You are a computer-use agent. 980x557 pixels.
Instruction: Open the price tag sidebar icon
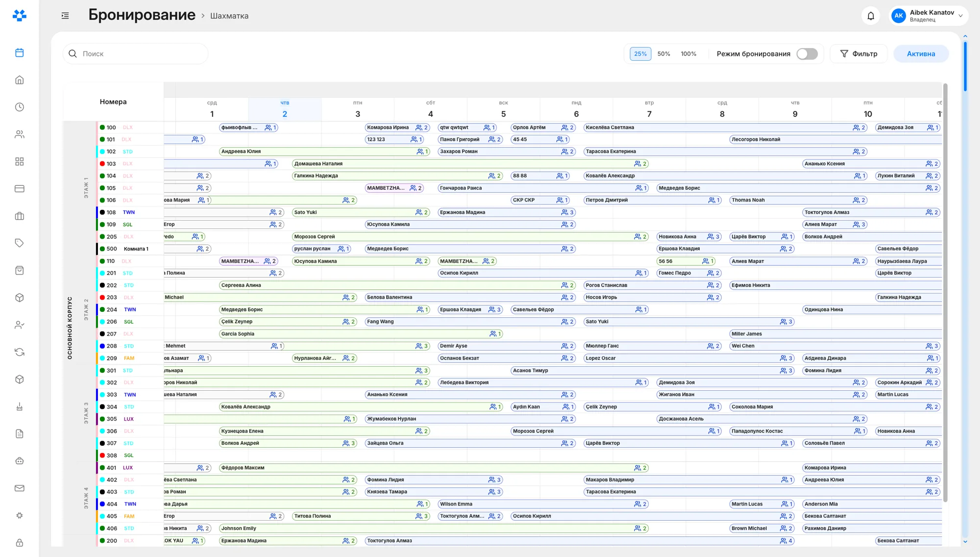click(x=20, y=243)
